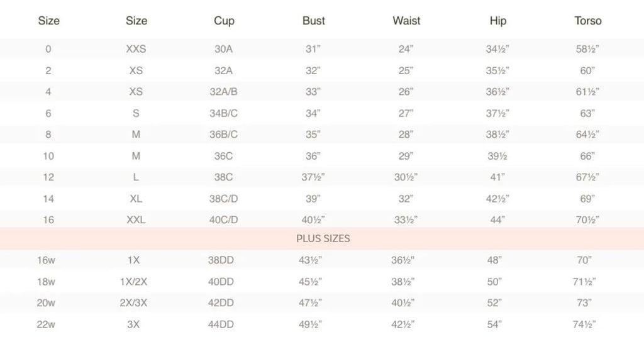
Task: Select the 16w plus size cell
Action: pyautogui.click(x=48, y=260)
